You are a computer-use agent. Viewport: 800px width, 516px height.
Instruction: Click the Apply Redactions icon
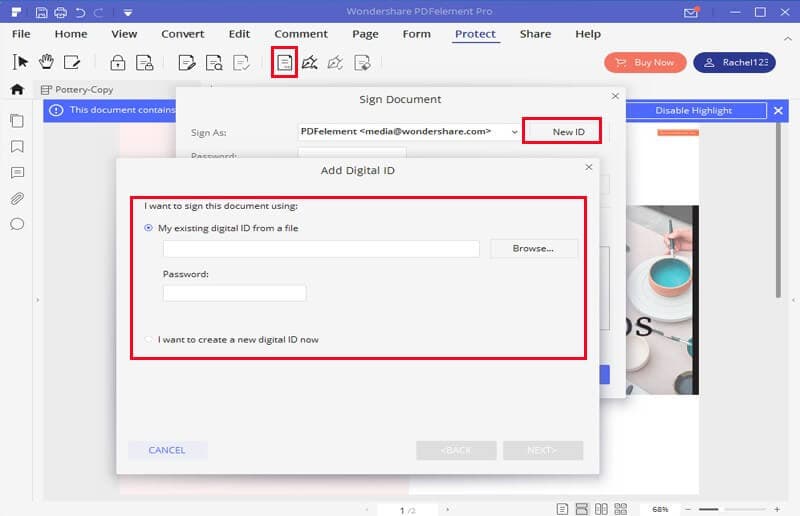(x=241, y=63)
